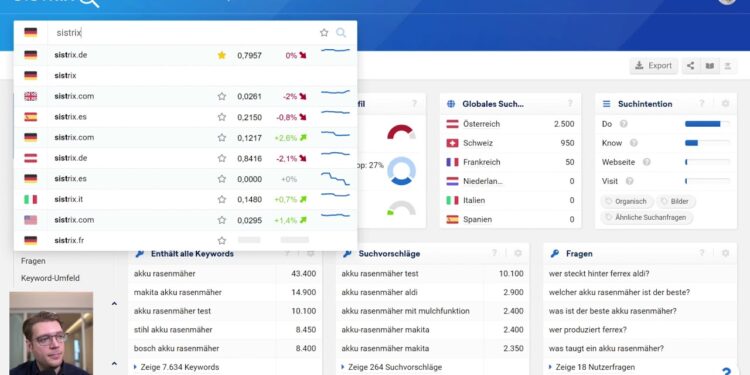Toggle favorite star for Austrian sistrix.de row
This screenshot has width=750, height=375.
[221, 158]
